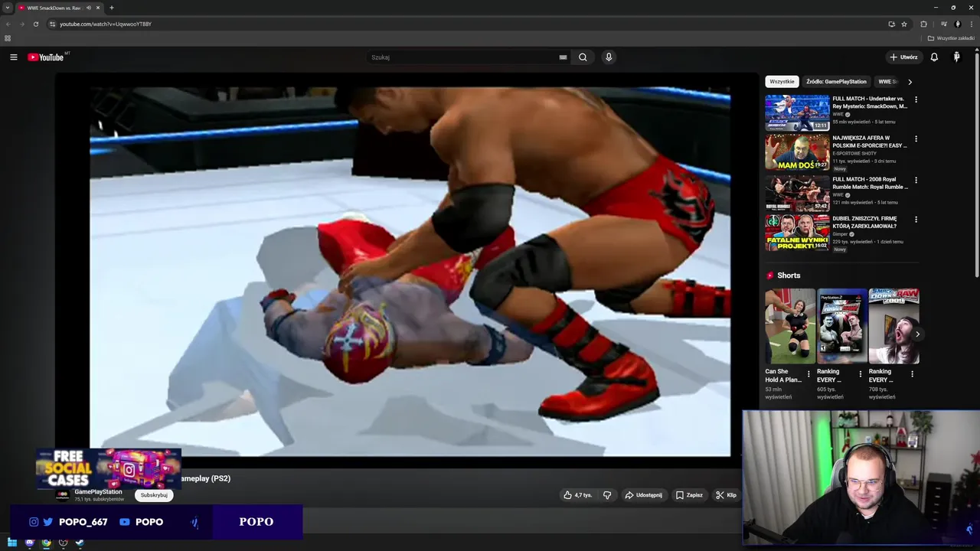This screenshot has width=980, height=551.
Task: Open the Gimper channel link
Action: point(841,233)
